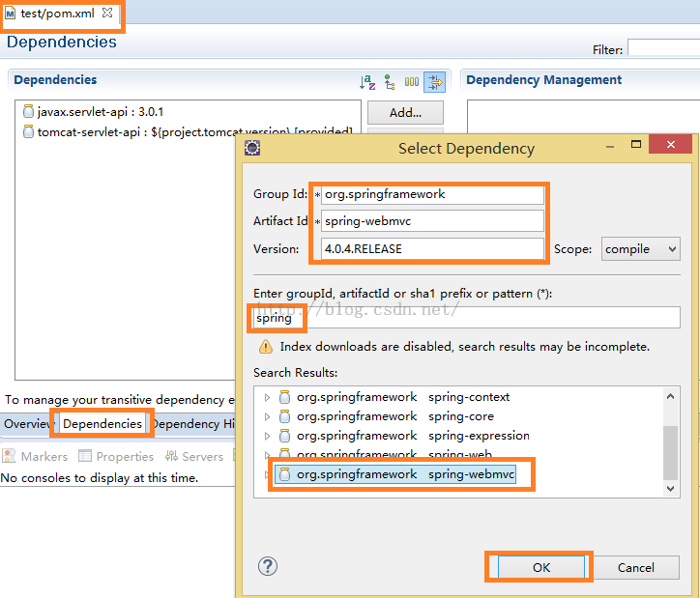This screenshot has width=700, height=598.
Task: Select org.springframework spring-context result
Action: pos(394,397)
